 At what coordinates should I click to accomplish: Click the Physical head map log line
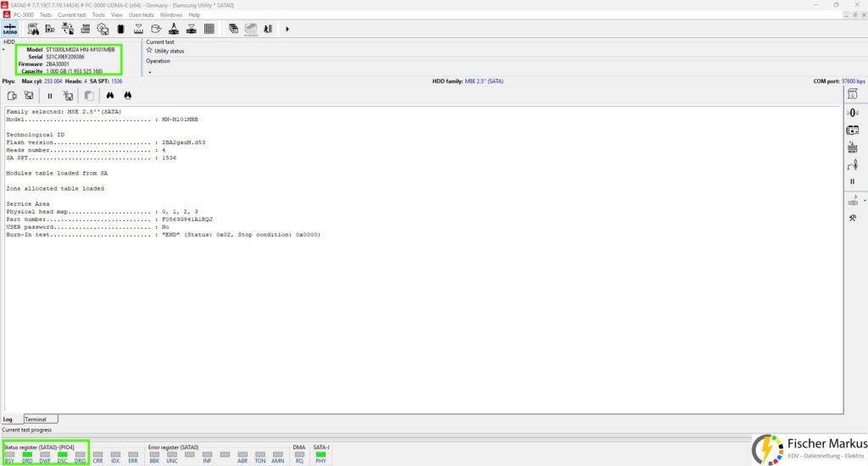pos(102,212)
